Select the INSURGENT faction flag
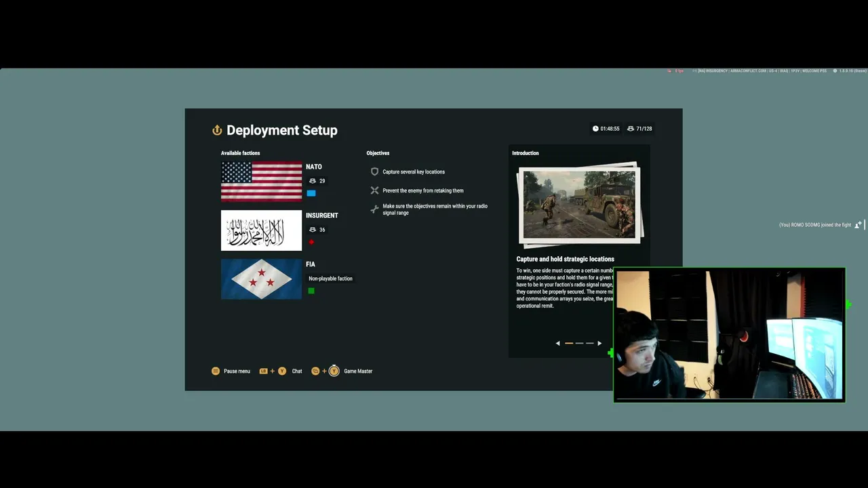The width and height of the screenshot is (868, 488). coord(261,230)
